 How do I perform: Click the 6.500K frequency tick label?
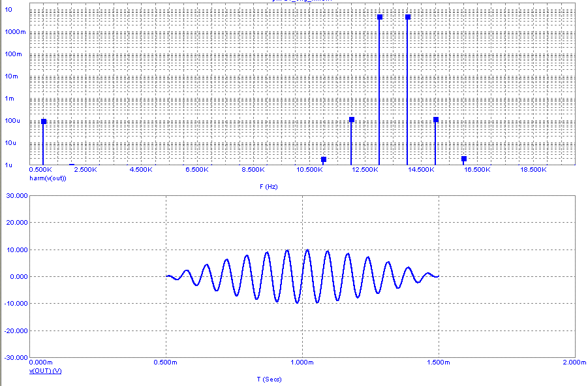point(197,170)
